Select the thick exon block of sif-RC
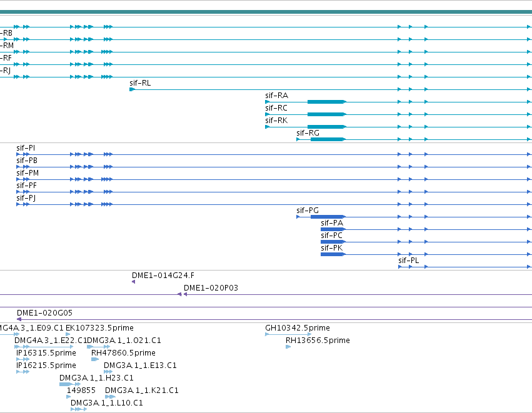This screenshot has width=532, height=413. pyautogui.click(x=326, y=114)
